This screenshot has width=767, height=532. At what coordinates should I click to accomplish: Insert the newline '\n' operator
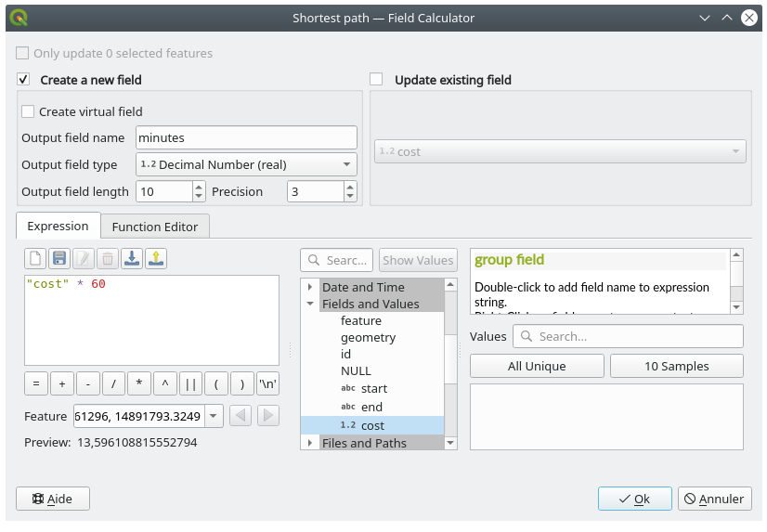point(267,383)
